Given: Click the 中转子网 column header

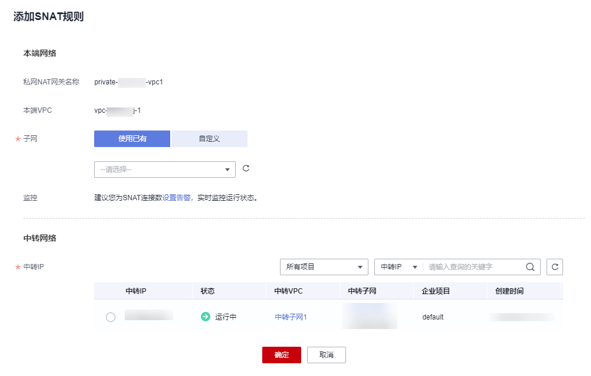Looking at the screenshot, I should coord(362,291).
